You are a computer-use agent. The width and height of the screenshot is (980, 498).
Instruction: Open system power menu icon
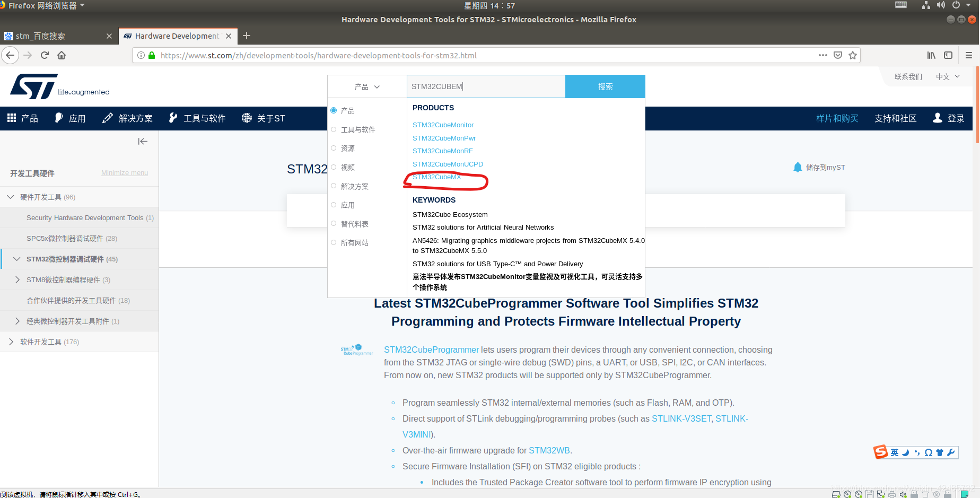coord(956,5)
